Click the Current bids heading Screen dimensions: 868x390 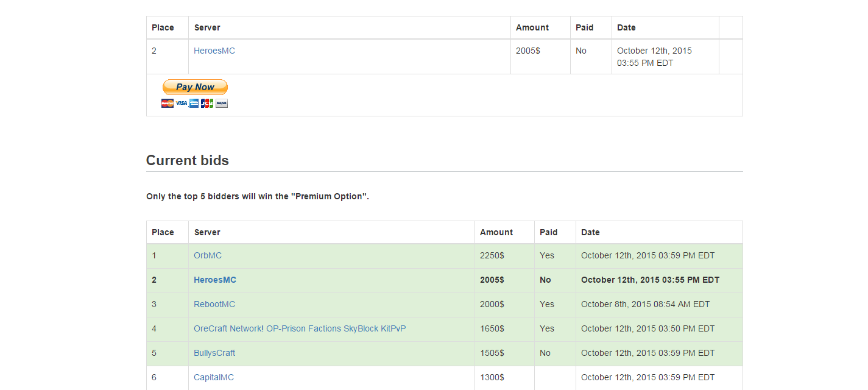coord(188,161)
